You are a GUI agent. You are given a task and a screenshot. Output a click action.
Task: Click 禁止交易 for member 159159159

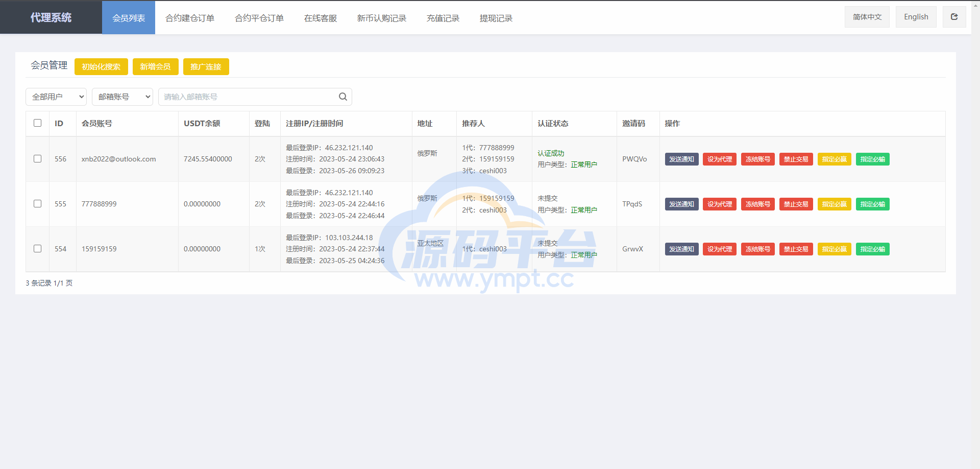pos(796,249)
